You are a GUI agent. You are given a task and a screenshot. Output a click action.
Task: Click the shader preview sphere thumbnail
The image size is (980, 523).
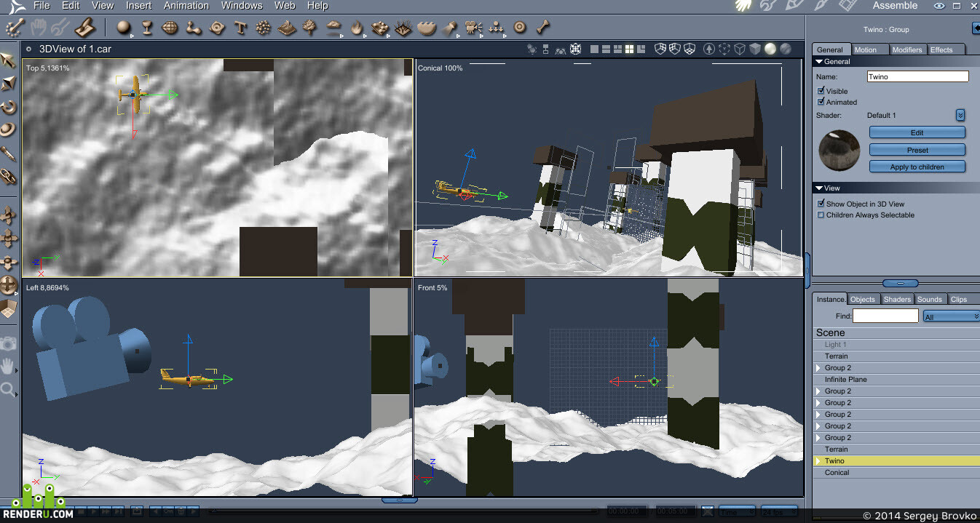(x=839, y=150)
